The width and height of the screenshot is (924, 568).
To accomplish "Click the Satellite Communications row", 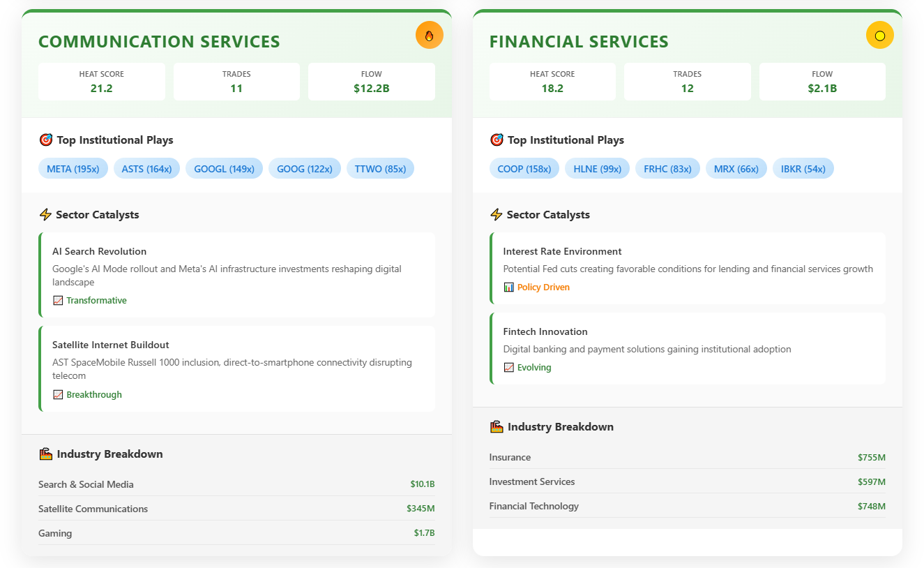I will 236,509.
